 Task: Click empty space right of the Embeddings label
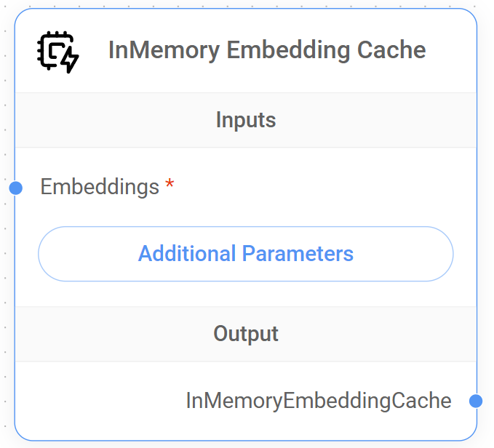[x=320, y=187]
